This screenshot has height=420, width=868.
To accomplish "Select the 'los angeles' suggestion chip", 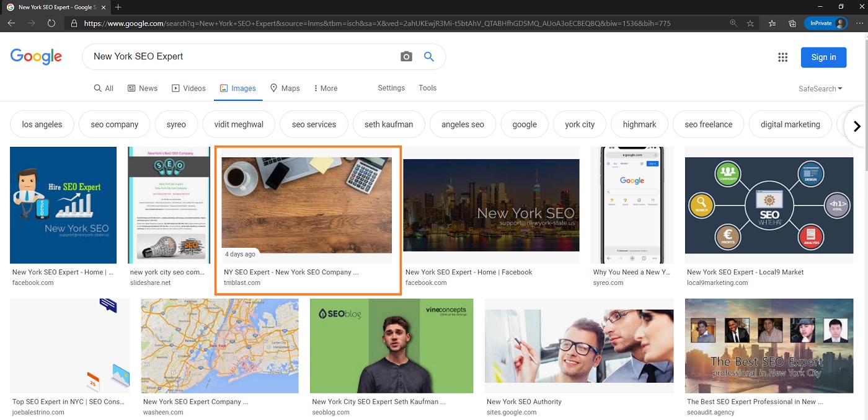I will click(x=42, y=125).
